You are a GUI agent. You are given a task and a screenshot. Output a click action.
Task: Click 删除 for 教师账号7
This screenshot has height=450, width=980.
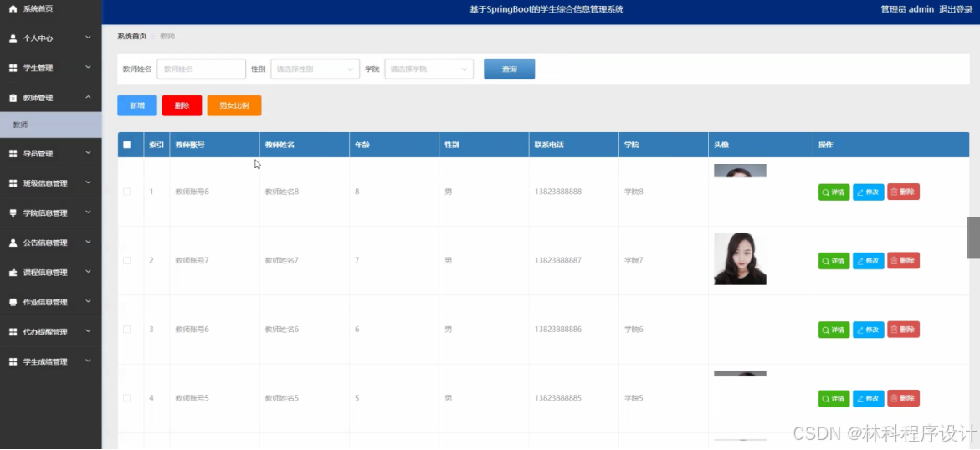click(903, 261)
